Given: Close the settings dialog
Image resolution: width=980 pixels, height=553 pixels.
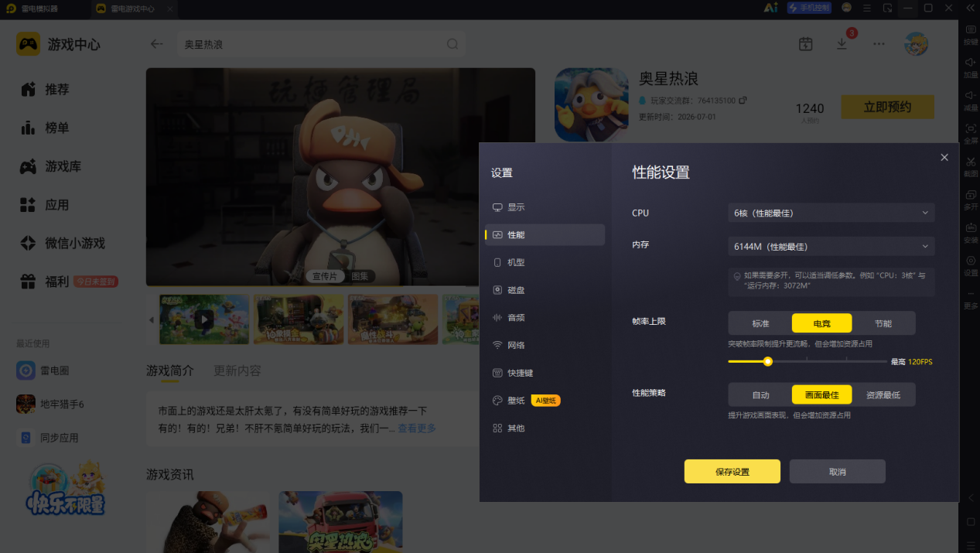Looking at the screenshot, I should click(x=944, y=157).
